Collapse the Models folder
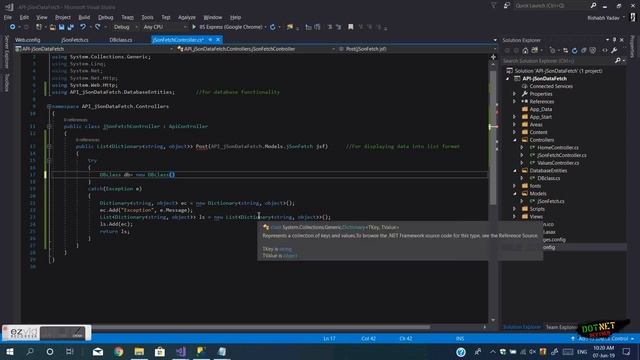 click(515, 193)
